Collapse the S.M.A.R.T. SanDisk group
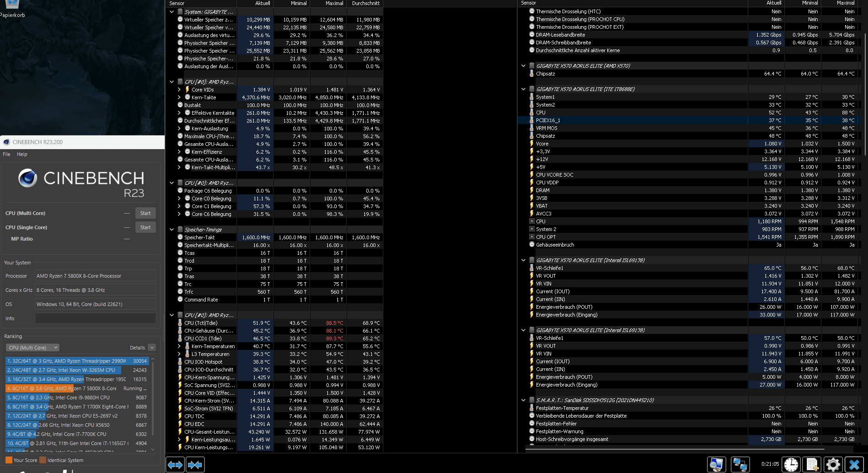 pos(524,400)
